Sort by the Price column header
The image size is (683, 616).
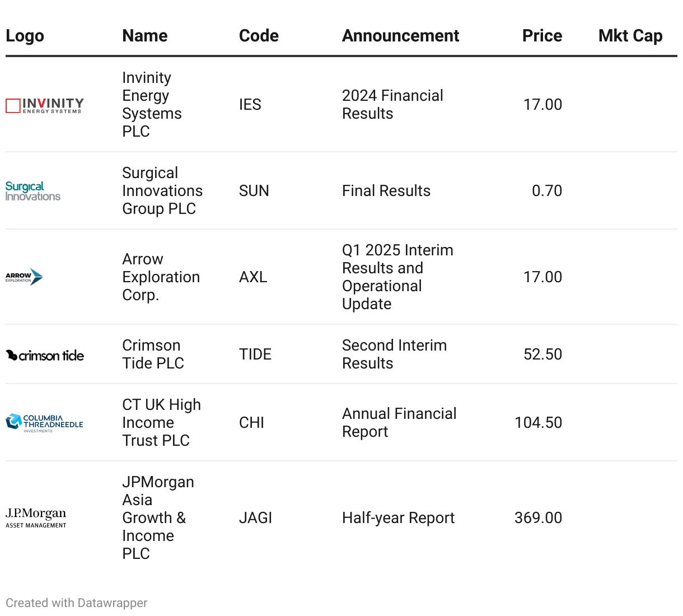pos(542,36)
